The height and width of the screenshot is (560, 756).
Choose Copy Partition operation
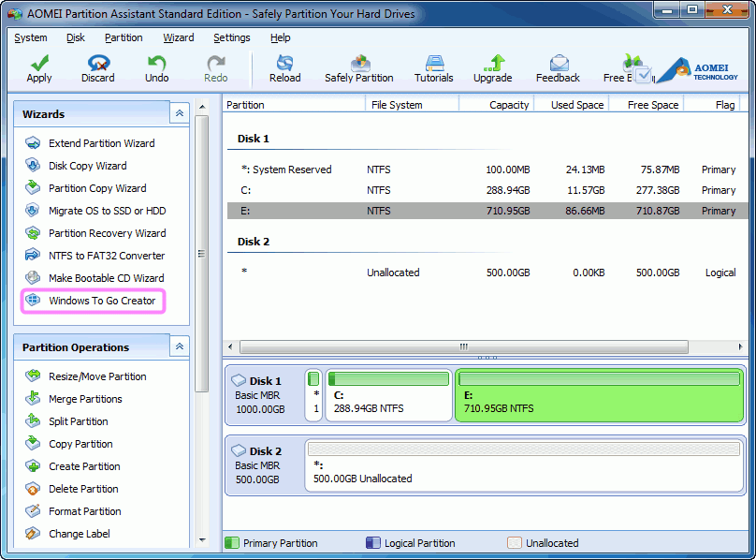tap(69, 444)
